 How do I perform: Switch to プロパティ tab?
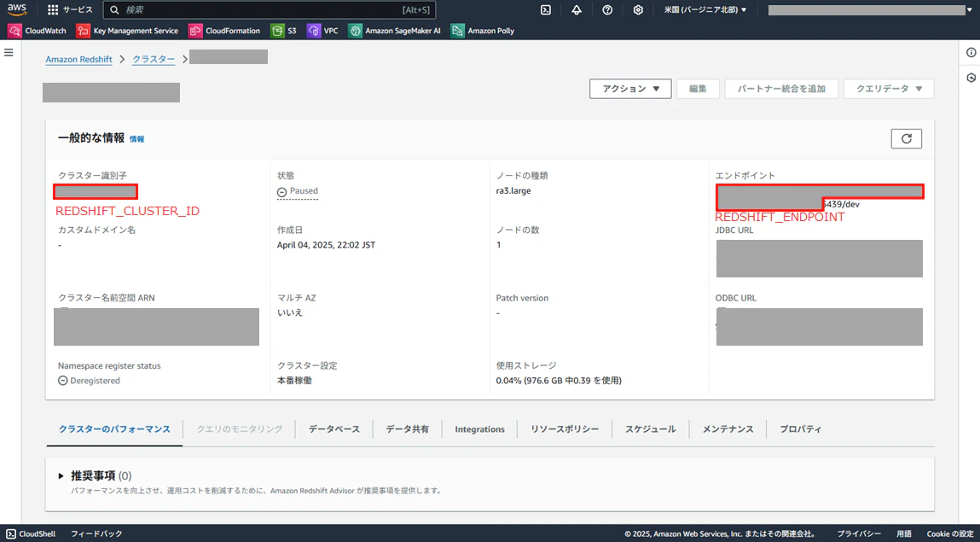click(801, 429)
